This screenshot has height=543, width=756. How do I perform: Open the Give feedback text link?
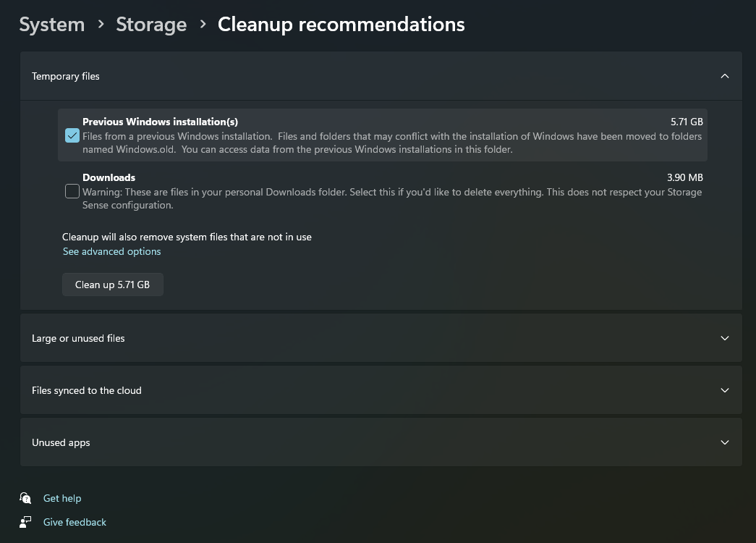(x=75, y=522)
